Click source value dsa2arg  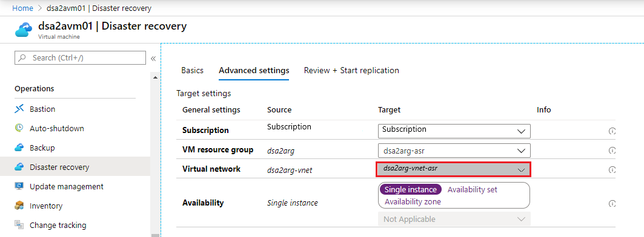(x=281, y=151)
